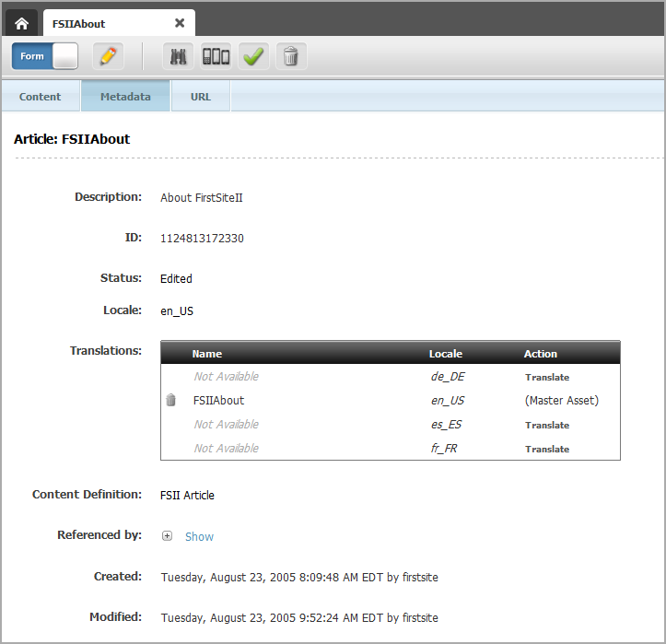Click the Article: FSIIAbout heading

pyautogui.click(x=72, y=139)
